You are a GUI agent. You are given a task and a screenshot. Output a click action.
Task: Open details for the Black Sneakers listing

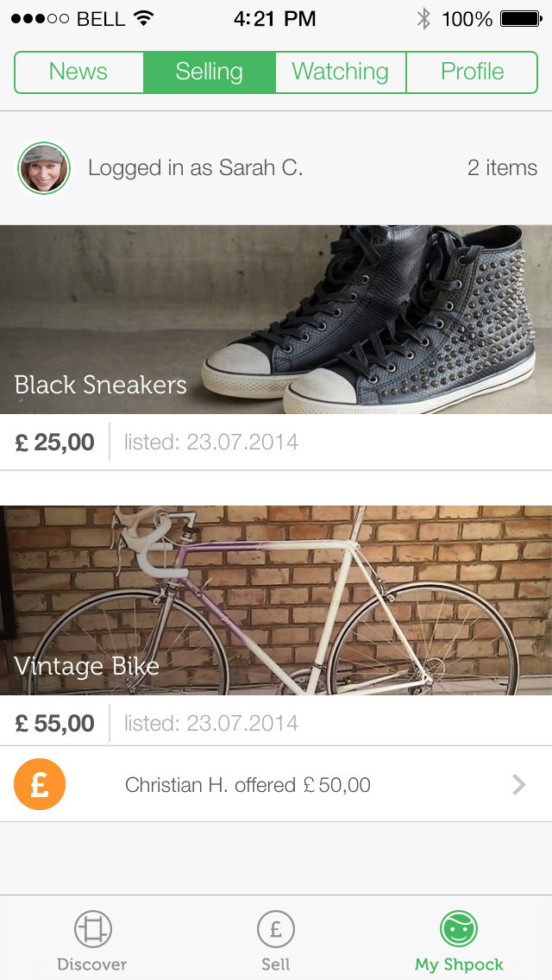point(276,319)
